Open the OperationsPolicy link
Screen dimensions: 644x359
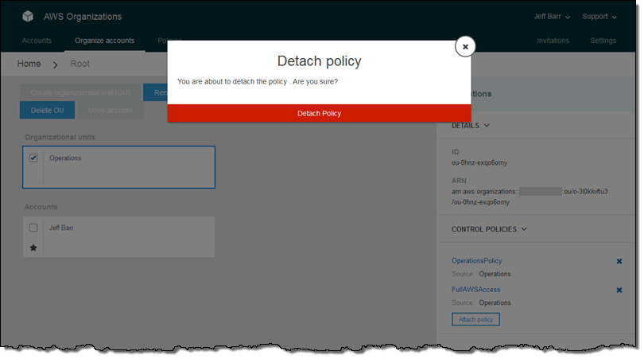tap(476, 261)
